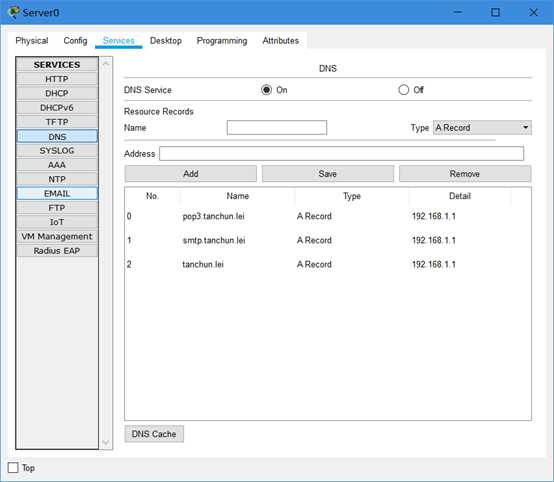The image size is (554, 482).
Task: Click the Save button
Action: 328,174
